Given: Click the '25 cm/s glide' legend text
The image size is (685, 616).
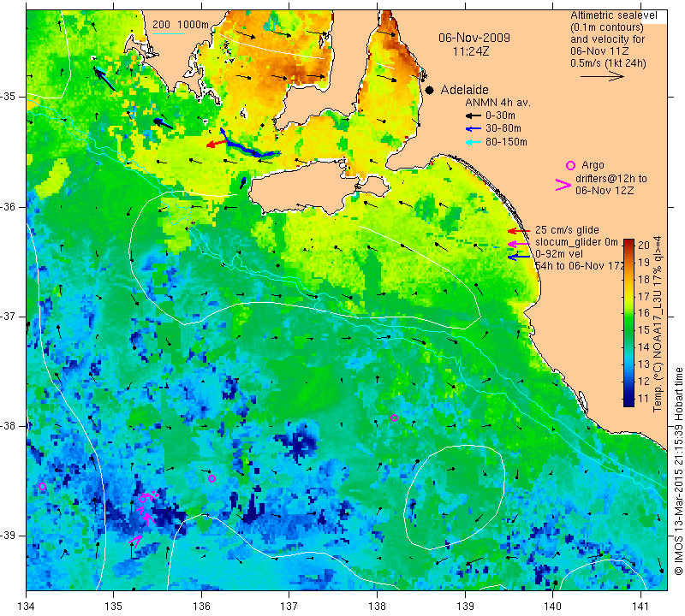Looking at the screenshot, I should click(567, 230).
